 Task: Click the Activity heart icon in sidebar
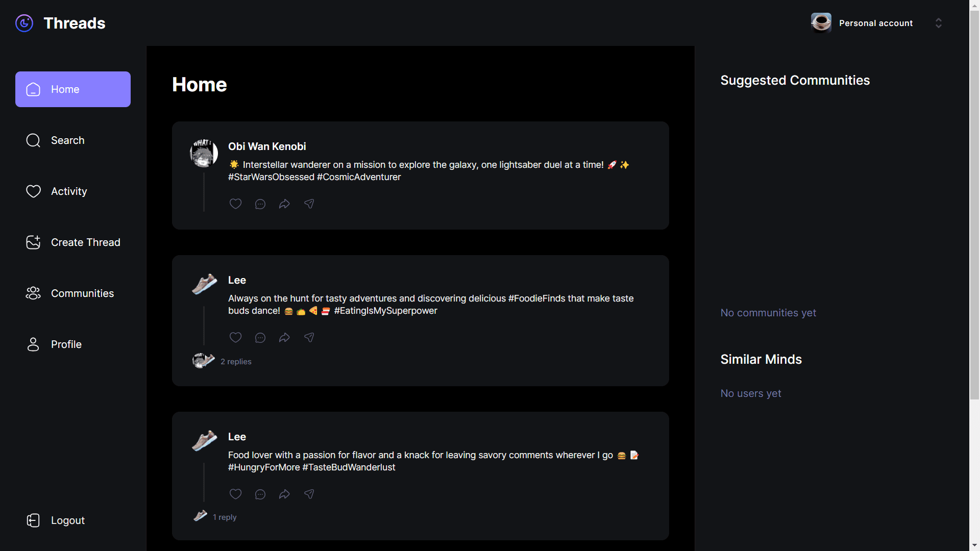33,191
